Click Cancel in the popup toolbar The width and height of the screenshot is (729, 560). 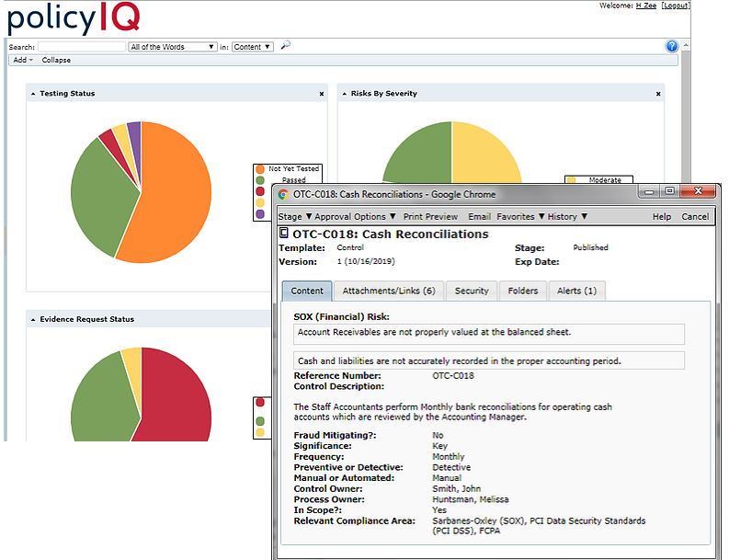(x=695, y=216)
